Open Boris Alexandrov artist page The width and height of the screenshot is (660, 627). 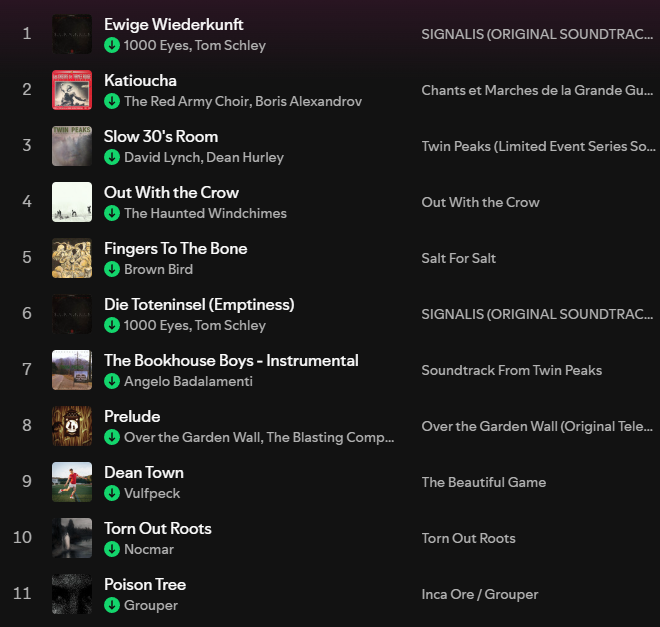point(308,101)
